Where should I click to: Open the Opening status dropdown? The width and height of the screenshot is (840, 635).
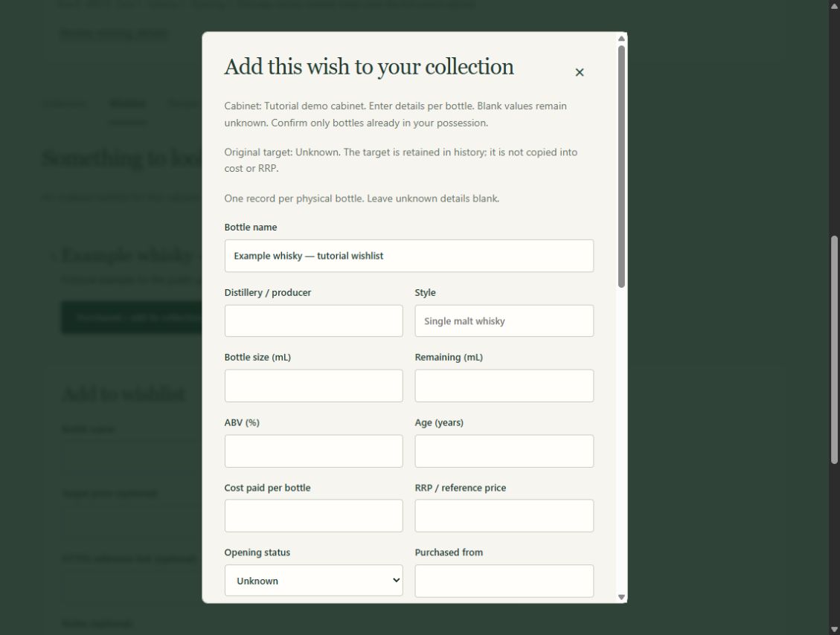pyautogui.click(x=313, y=581)
